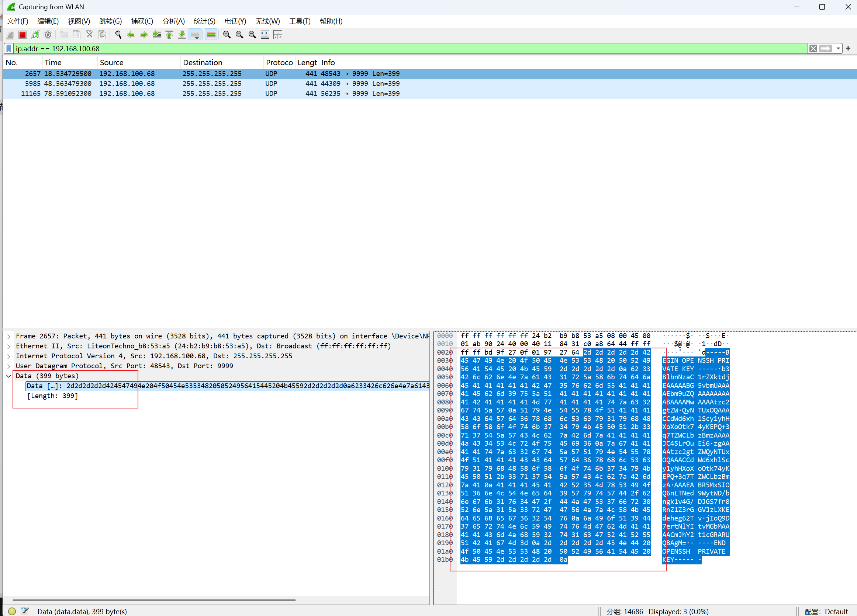Screen dimensions: 857x616
Task: Sort packets by Info column header
Action: click(x=588, y=63)
